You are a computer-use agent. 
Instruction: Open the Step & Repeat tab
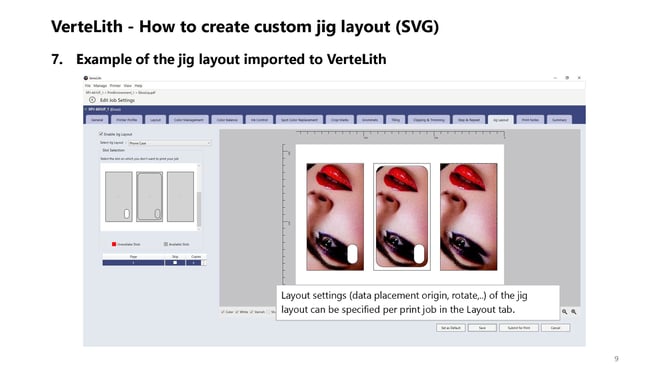[x=469, y=120]
